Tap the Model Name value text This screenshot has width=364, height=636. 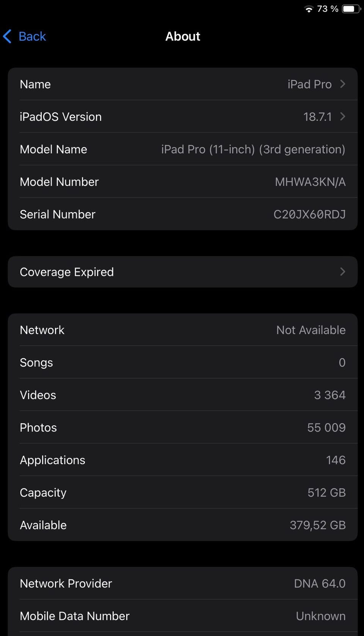tap(253, 150)
